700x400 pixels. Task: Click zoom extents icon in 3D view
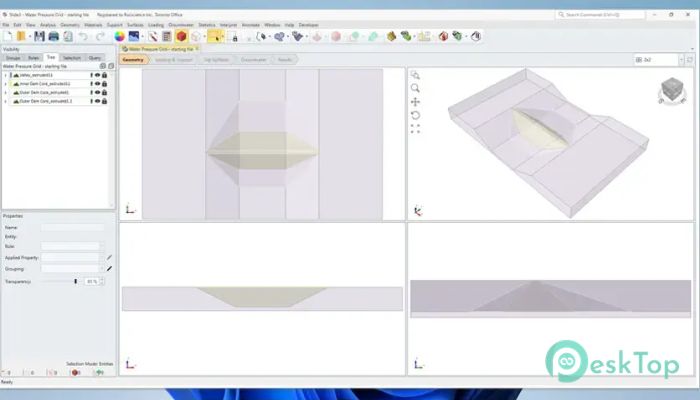coord(415,129)
